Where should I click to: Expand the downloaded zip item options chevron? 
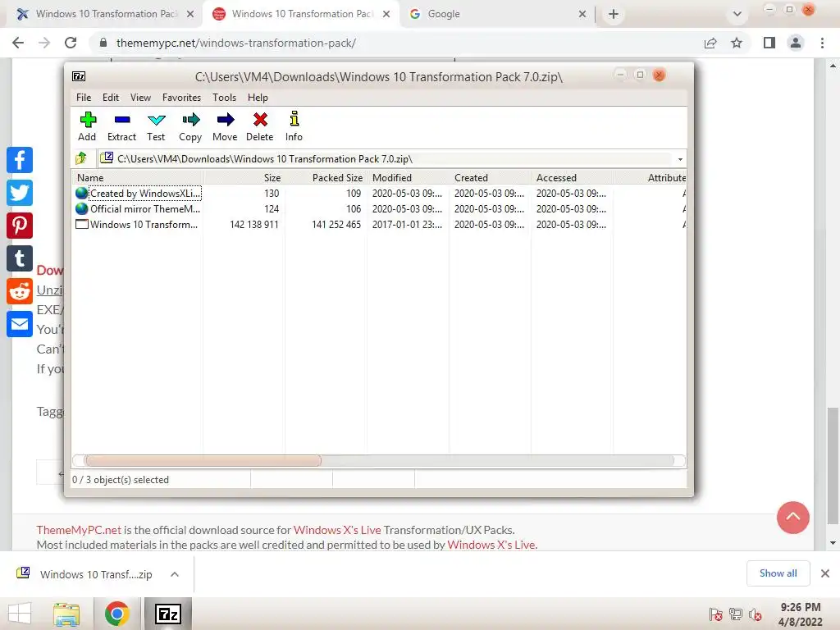click(174, 574)
